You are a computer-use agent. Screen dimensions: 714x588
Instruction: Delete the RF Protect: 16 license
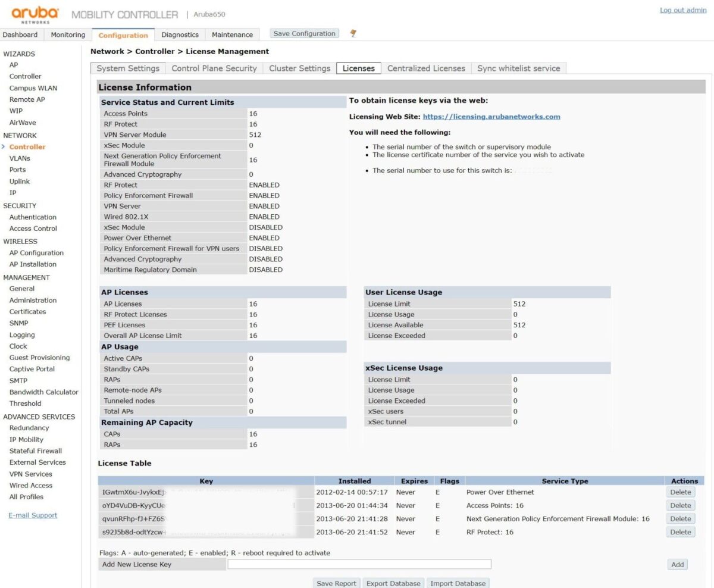(x=680, y=532)
